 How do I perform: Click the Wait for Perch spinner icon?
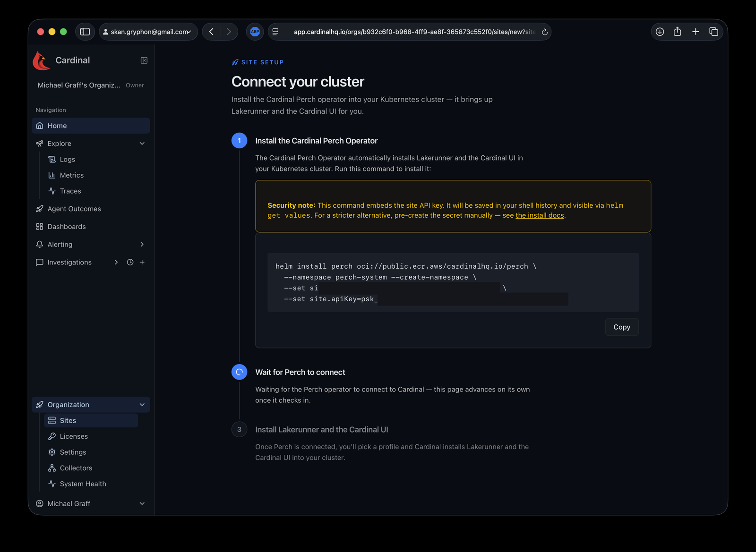(x=239, y=372)
